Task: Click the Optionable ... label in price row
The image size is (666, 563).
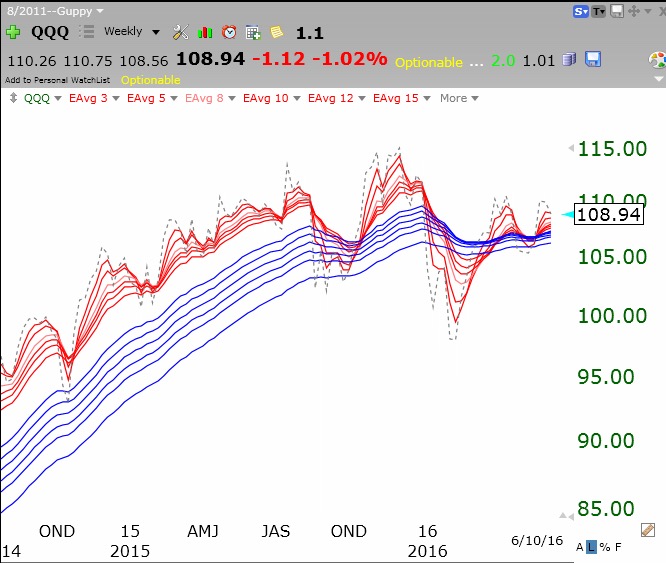Action: pyautogui.click(x=439, y=62)
